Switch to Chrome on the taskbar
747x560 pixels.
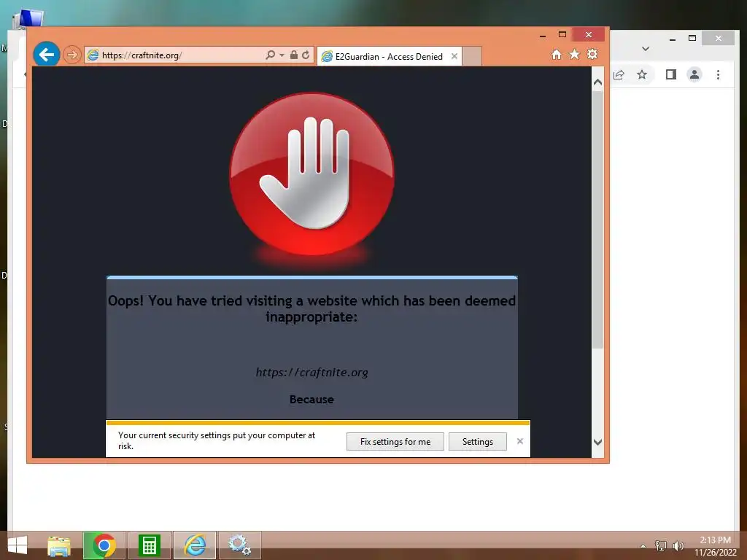104,545
